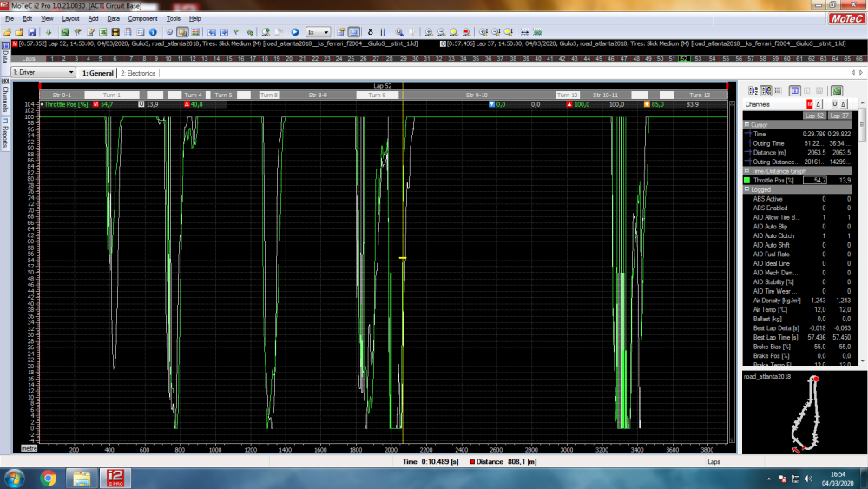This screenshot has width=868, height=489.
Task: Toggle the delta button beside O
Action: coord(843,104)
